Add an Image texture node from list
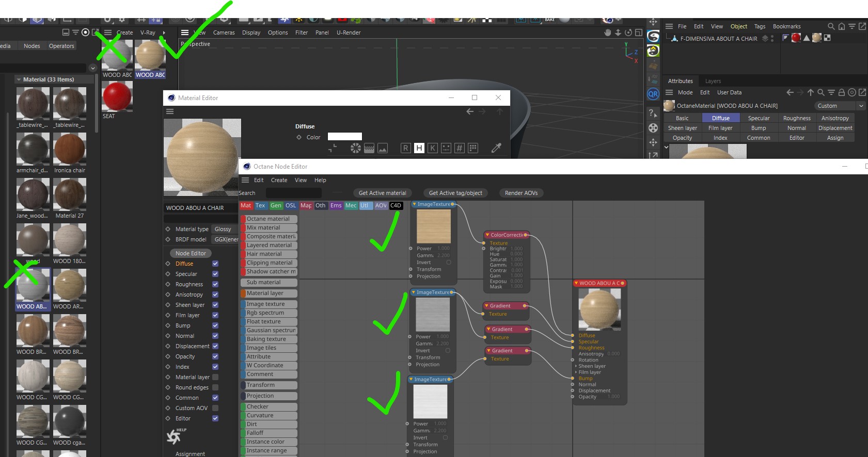The width and height of the screenshot is (868, 457). [269, 304]
